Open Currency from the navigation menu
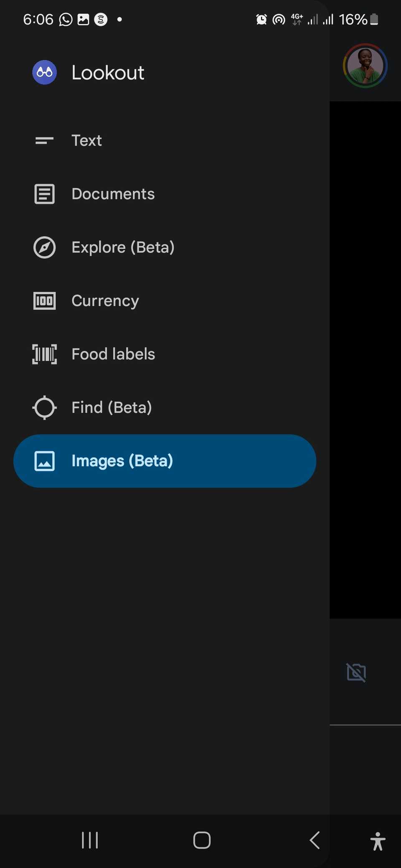Screen dimensions: 401x868 point(105,300)
